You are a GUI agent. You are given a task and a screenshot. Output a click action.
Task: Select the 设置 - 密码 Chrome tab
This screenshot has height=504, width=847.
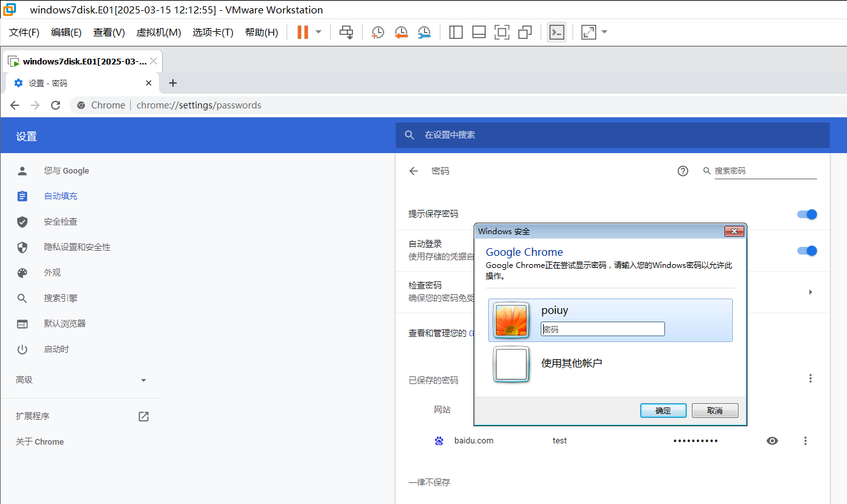[81, 83]
